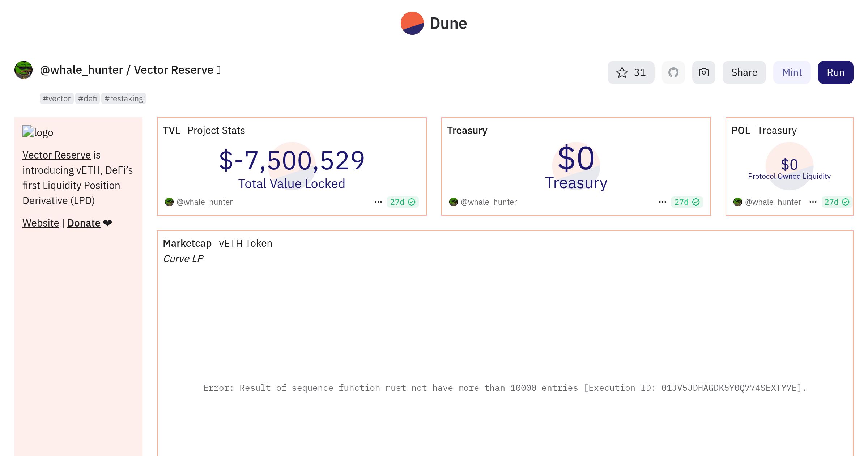Open the three-dot menu on the POL card
Viewport: 868px width, 456px height.
click(x=813, y=202)
